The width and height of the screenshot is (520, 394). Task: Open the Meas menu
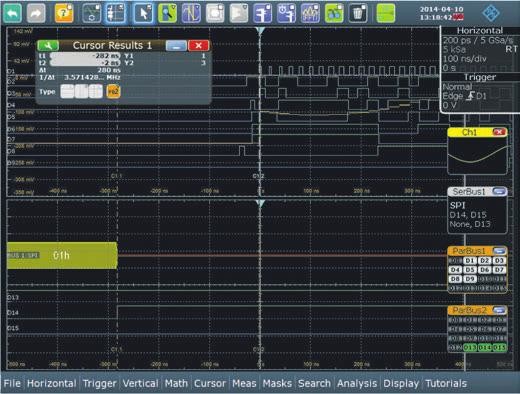pyautogui.click(x=244, y=383)
